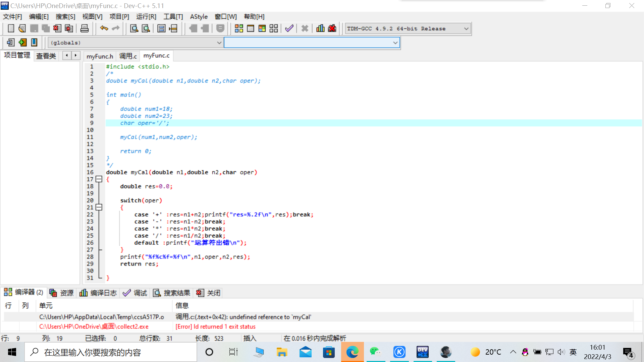Delete profiling information icon

coord(332,28)
